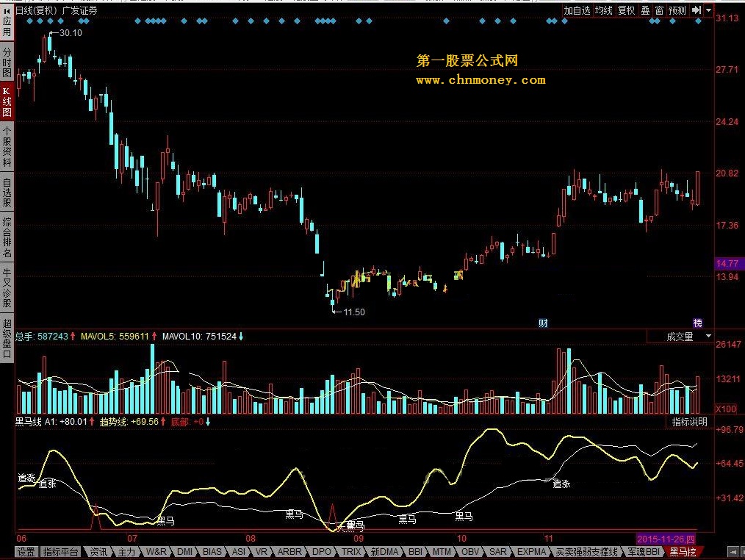Click the 2015-11-26 date label
The height and width of the screenshot is (560, 745).
pos(666,539)
